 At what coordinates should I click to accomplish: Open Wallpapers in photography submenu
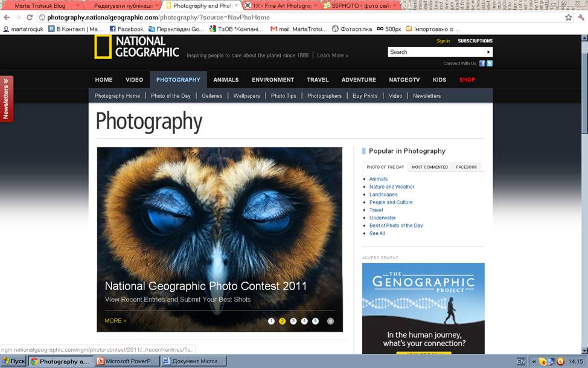tap(246, 95)
